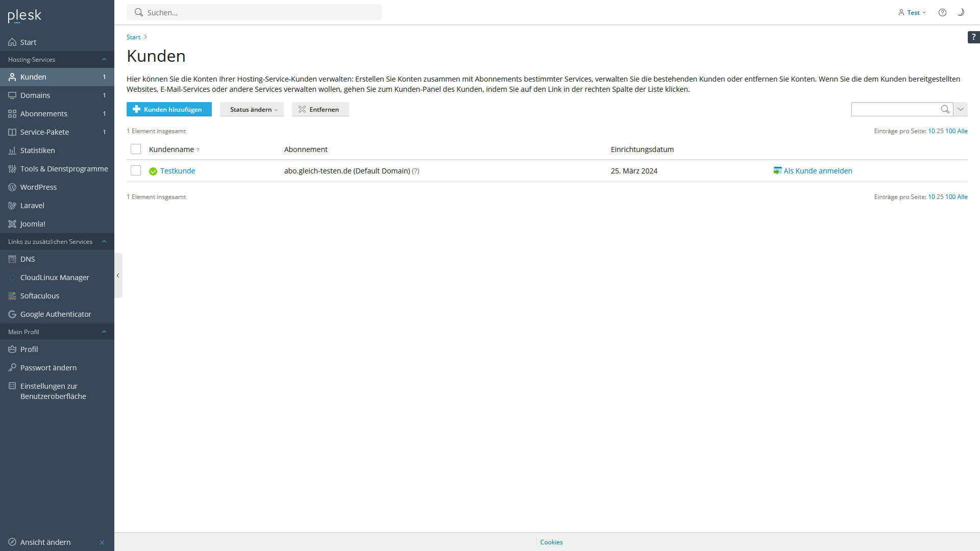Viewport: 980px width, 551px height.
Task: Open the help question mark icon in header
Action: (942, 12)
